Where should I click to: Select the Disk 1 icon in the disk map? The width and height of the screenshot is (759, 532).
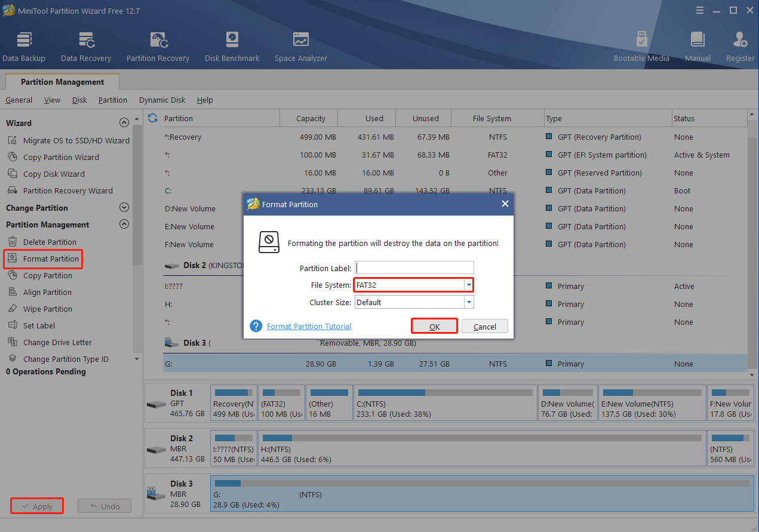pyautogui.click(x=156, y=404)
